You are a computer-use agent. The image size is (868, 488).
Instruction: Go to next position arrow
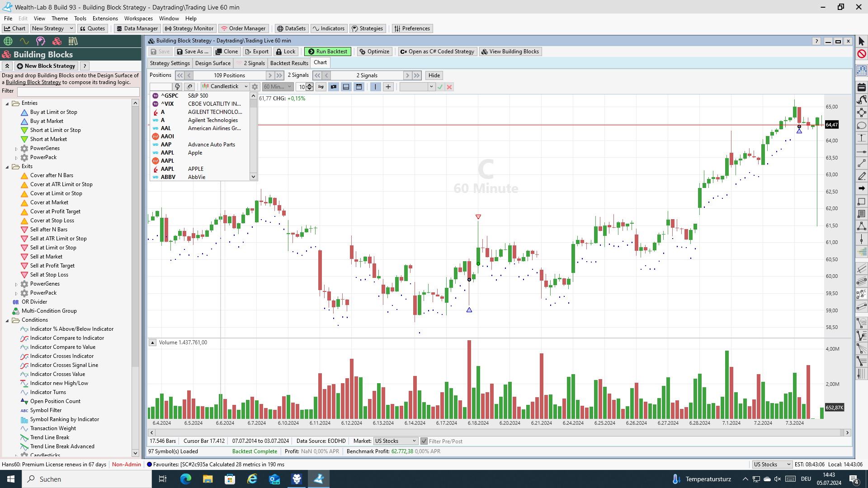pyautogui.click(x=270, y=75)
